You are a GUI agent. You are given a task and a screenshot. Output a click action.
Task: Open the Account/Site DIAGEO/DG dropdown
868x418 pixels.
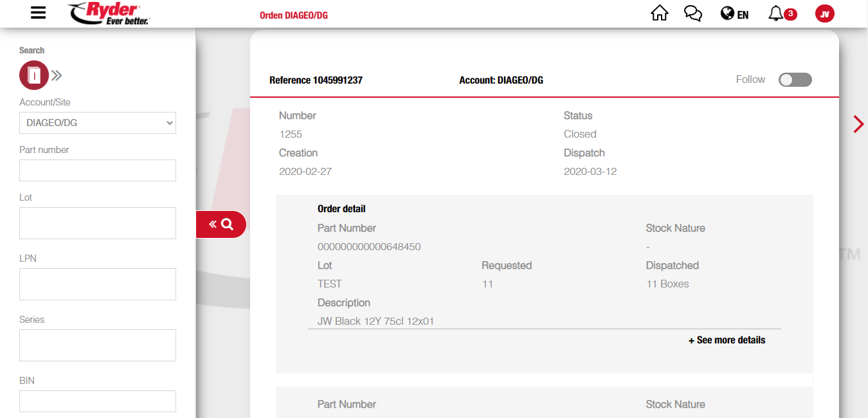tap(98, 123)
